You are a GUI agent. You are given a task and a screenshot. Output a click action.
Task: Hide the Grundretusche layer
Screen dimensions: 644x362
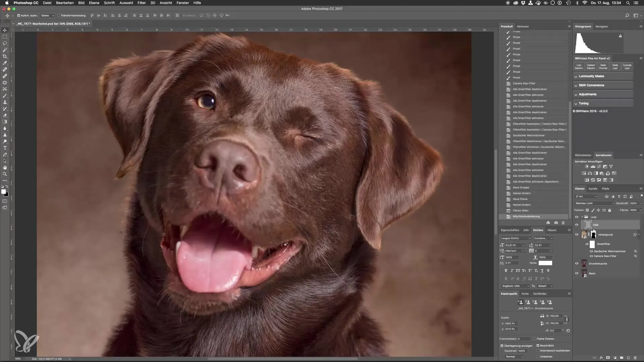coord(577,263)
